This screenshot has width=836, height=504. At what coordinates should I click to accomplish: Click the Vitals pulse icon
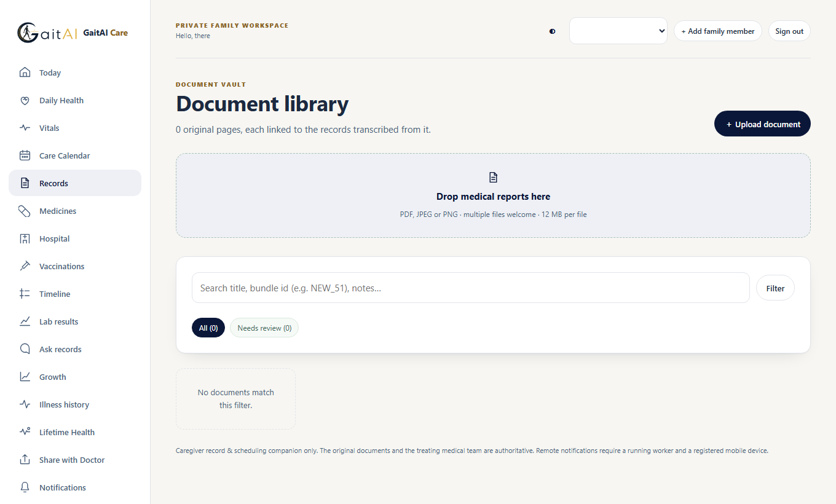(25, 128)
